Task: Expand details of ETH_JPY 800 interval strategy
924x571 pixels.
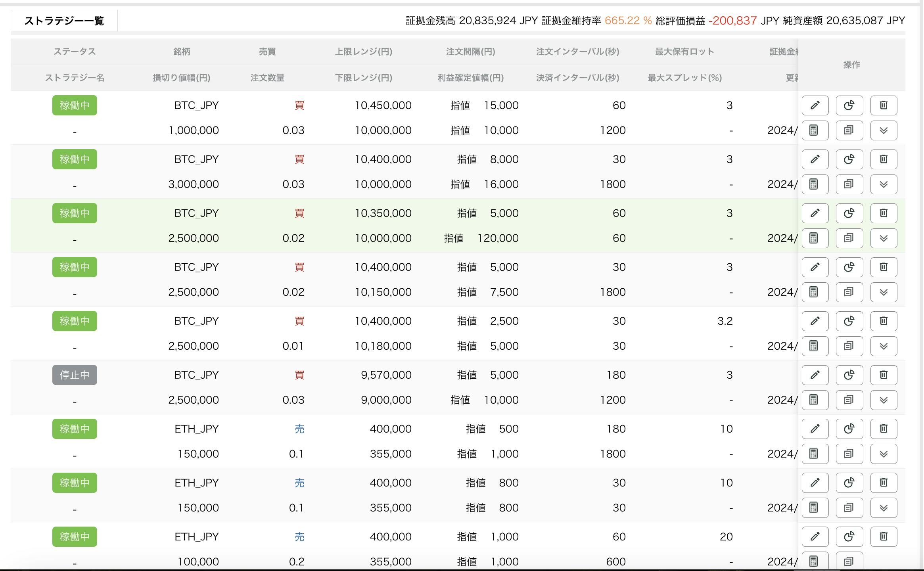Action: 884,508
